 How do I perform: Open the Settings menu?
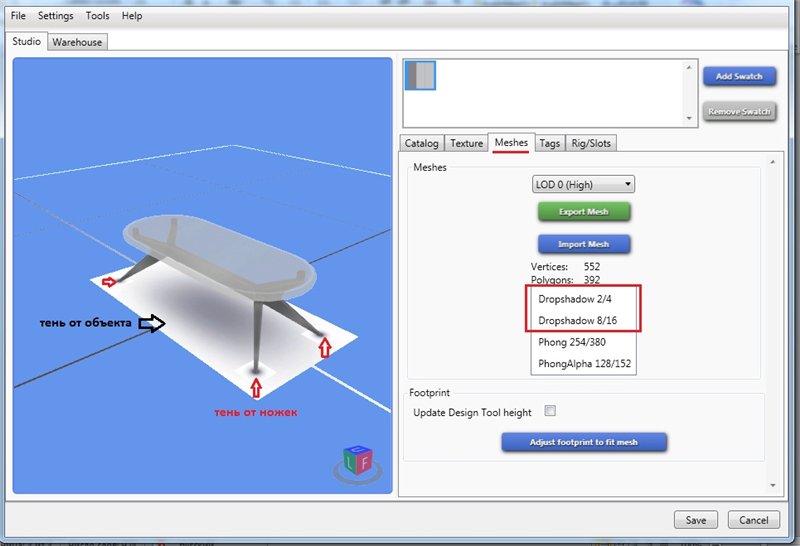pos(55,16)
